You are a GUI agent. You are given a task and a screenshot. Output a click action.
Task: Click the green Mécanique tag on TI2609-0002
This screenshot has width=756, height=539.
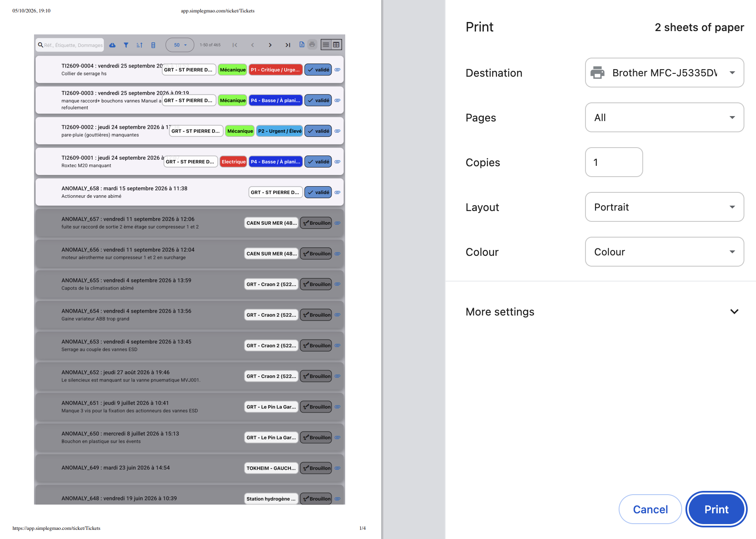(x=240, y=131)
